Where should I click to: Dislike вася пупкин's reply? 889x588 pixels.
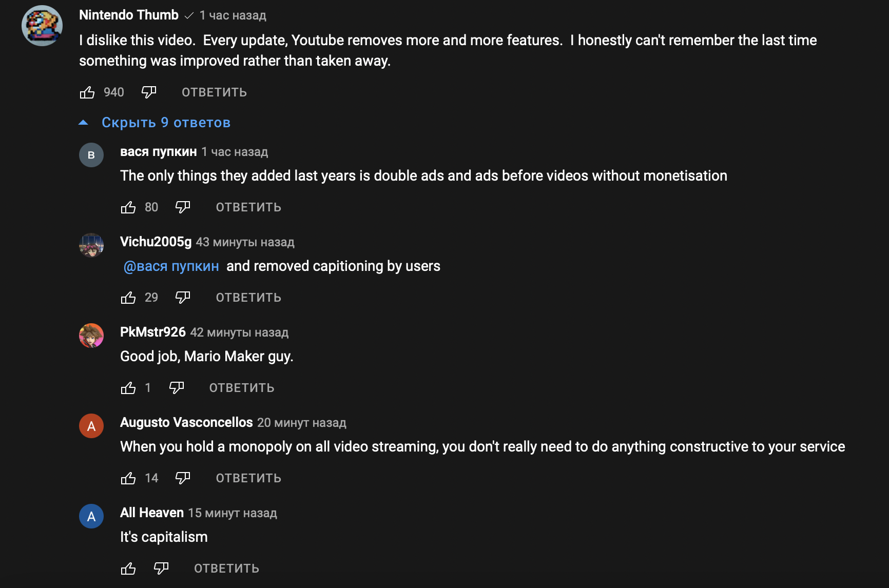click(183, 207)
